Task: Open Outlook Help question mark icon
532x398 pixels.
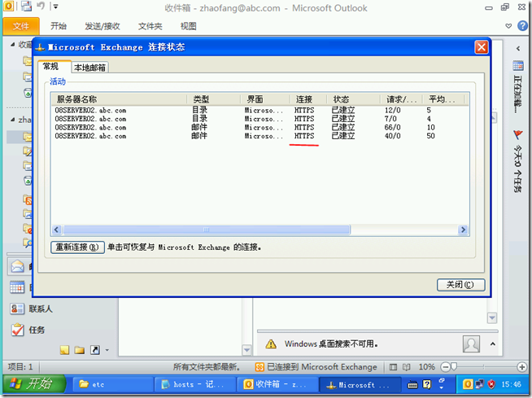Action: pyautogui.click(x=522, y=26)
